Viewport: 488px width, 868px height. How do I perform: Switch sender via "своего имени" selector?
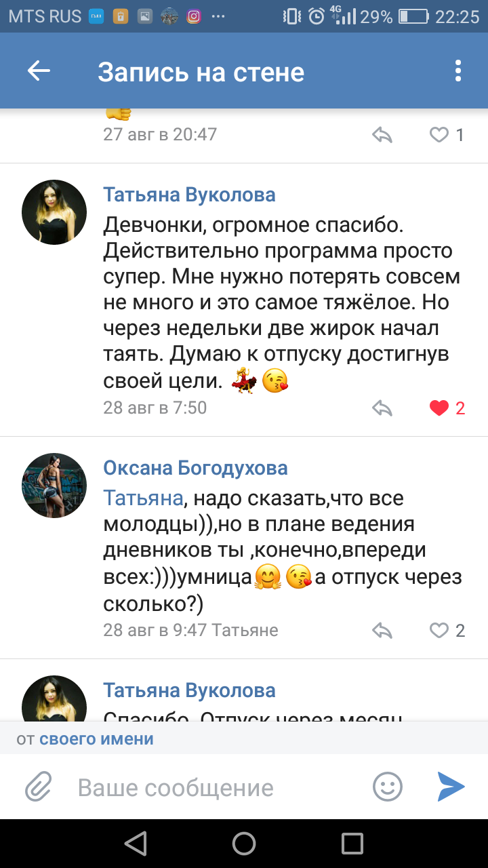click(96, 738)
